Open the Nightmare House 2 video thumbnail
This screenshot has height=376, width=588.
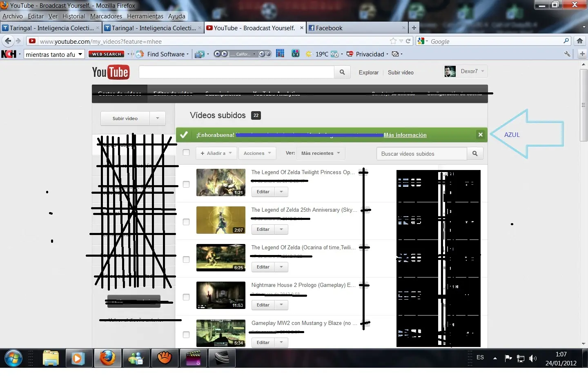tap(221, 295)
